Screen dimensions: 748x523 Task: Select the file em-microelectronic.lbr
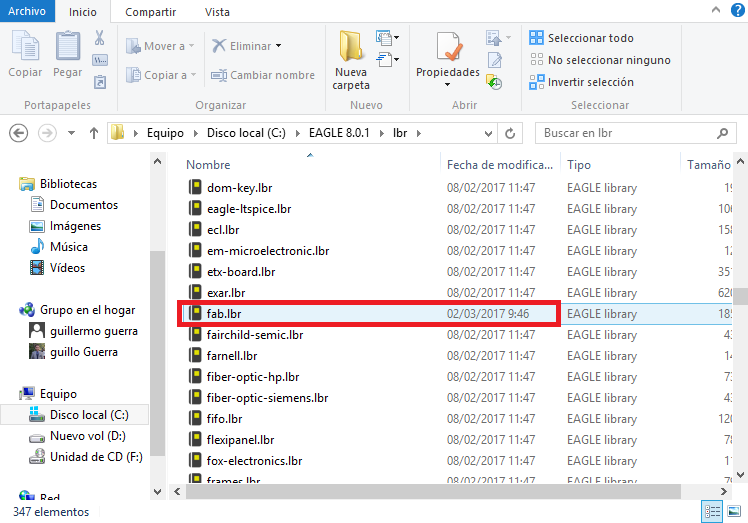[259, 251]
